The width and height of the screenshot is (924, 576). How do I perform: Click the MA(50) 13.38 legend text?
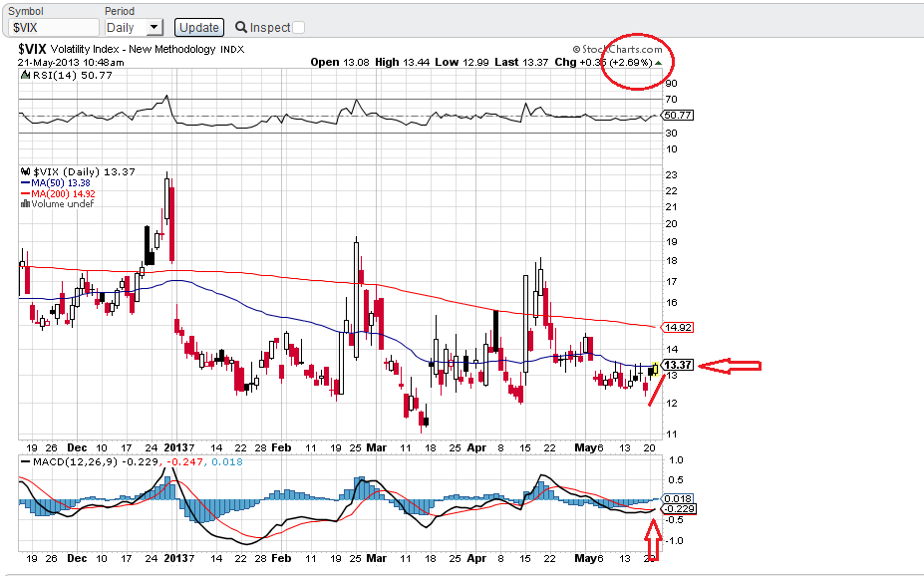[x=61, y=183]
